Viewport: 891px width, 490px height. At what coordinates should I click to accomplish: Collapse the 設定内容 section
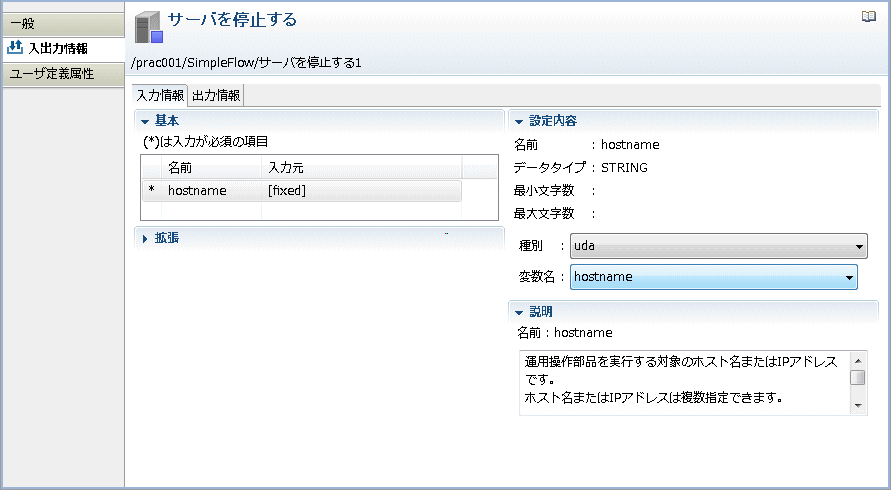[518, 121]
